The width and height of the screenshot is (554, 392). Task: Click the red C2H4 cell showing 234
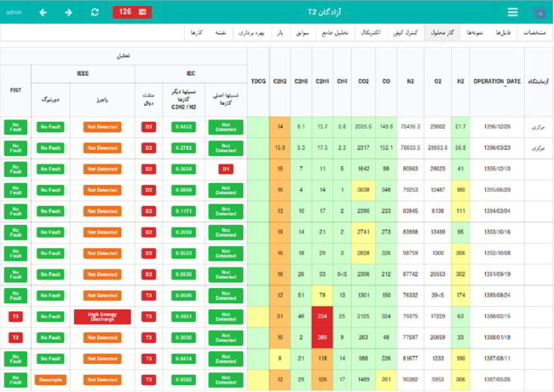323,316
